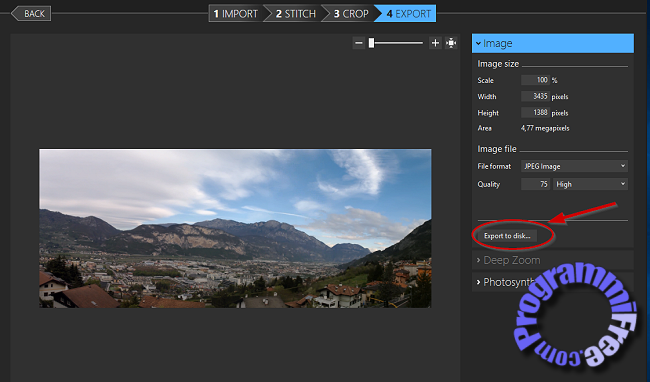Expand the Photosynth section
650x382 pixels.
[553, 282]
